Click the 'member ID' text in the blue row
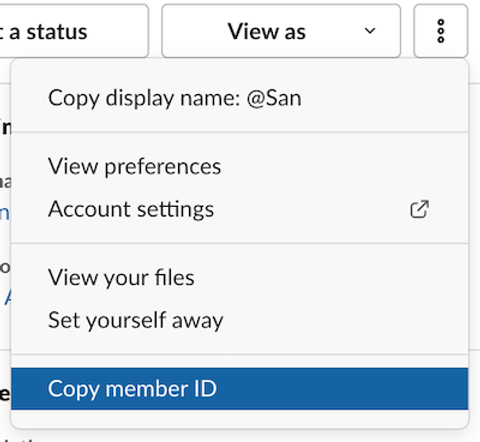Viewport: 480px width, 442px height. [x=161, y=389]
